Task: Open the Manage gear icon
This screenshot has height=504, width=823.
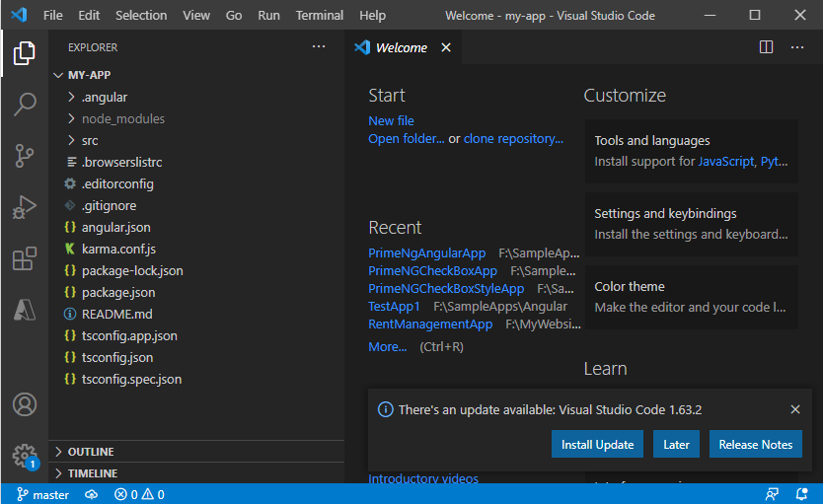Action: point(24,456)
